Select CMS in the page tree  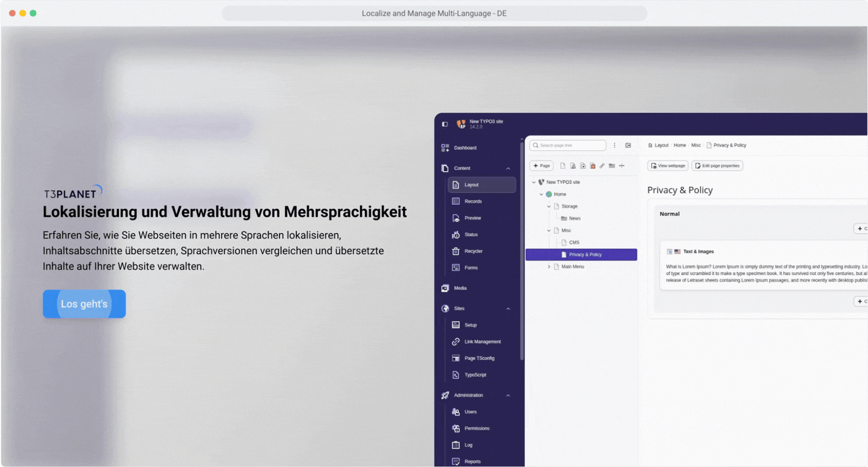click(574, 243)
